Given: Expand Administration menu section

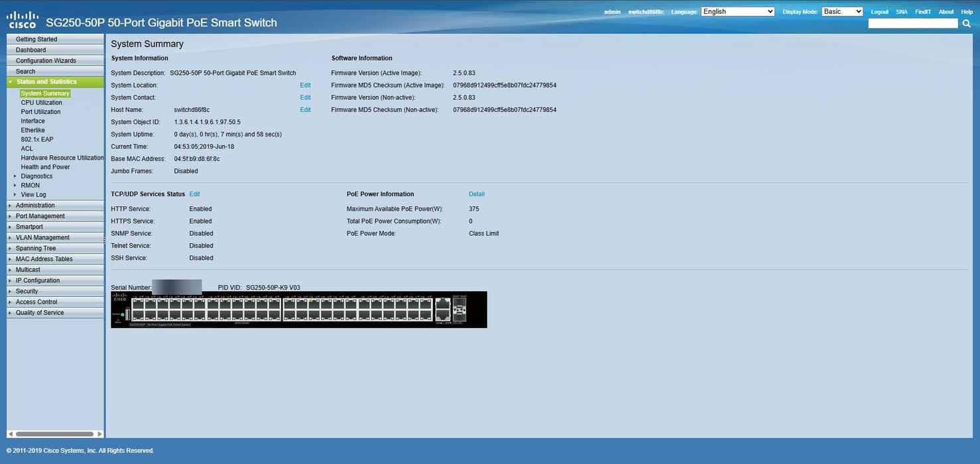Looking at the screenshot, I should coord(55,205).
